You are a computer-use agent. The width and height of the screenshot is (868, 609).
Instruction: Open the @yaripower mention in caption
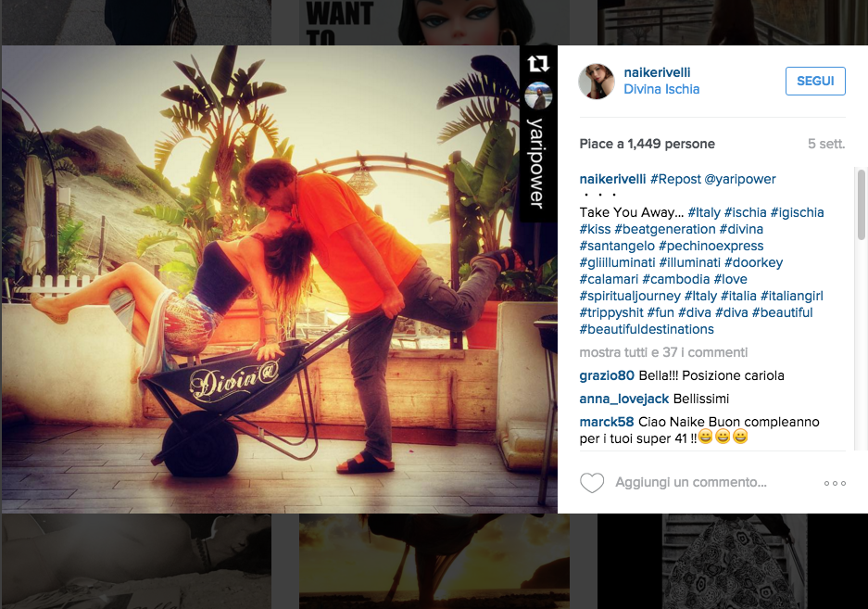pos(740,179)
